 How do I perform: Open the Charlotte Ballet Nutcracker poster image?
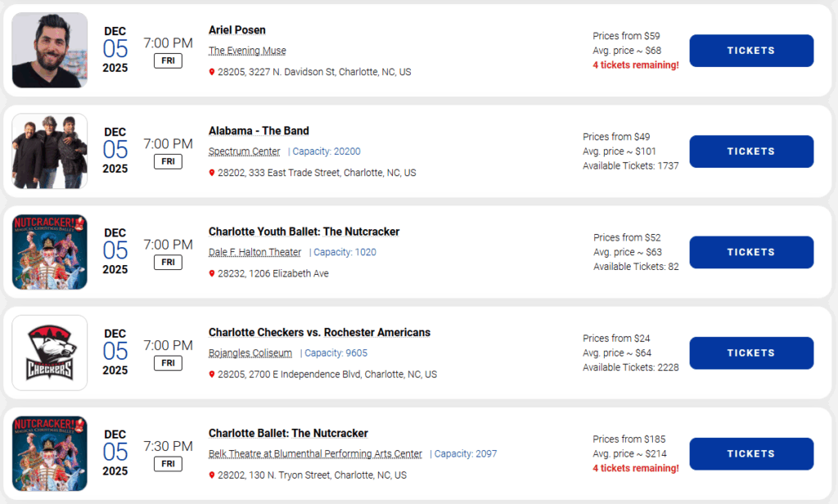point(50,453)
